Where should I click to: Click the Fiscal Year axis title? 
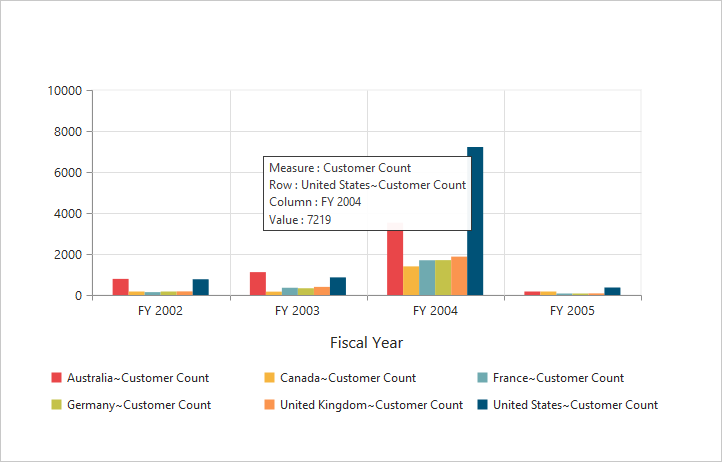point(366,342)
